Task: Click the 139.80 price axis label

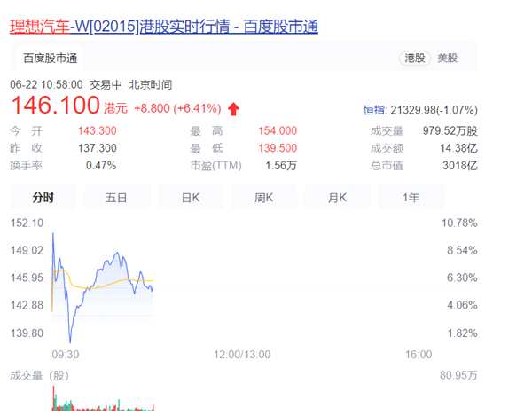Action: coord(27,333)
